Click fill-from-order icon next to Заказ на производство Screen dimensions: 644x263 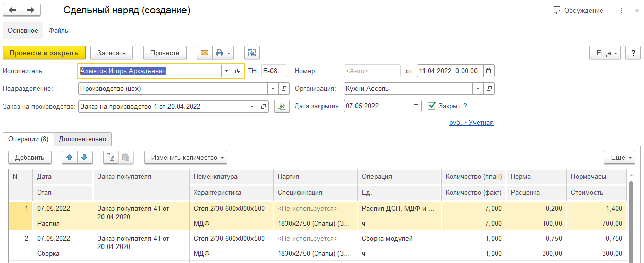tap(281, 106)
